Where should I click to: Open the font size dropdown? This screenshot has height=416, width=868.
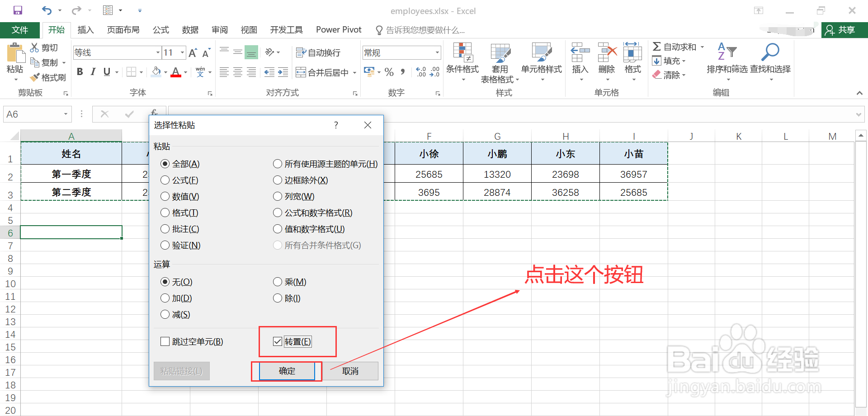pos(181,52)
